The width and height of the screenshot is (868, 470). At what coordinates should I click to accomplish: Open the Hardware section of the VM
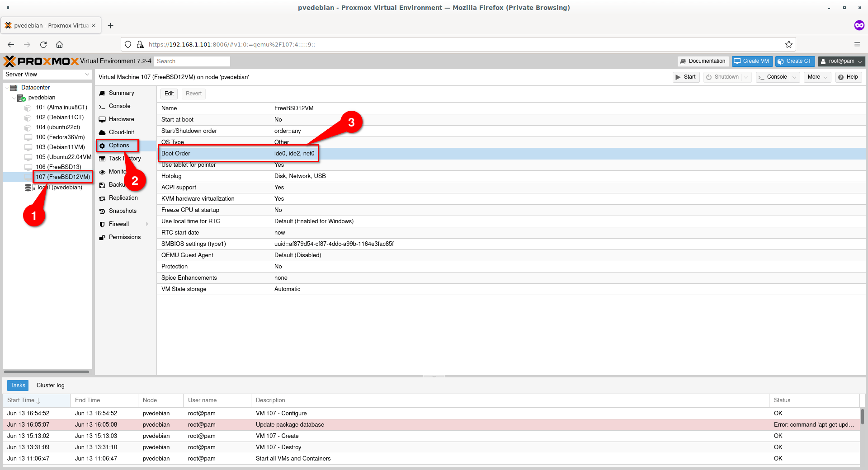coord(121,119)
